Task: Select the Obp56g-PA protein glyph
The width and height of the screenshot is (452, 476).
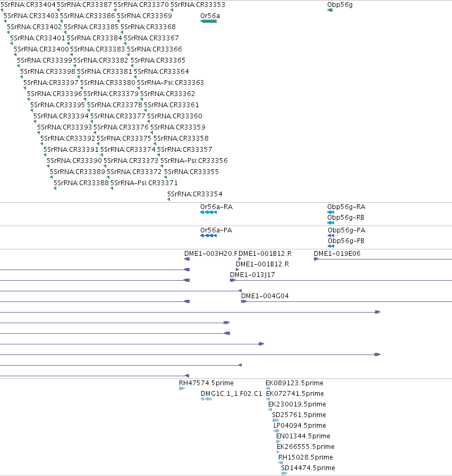Action: pos(331,236)
